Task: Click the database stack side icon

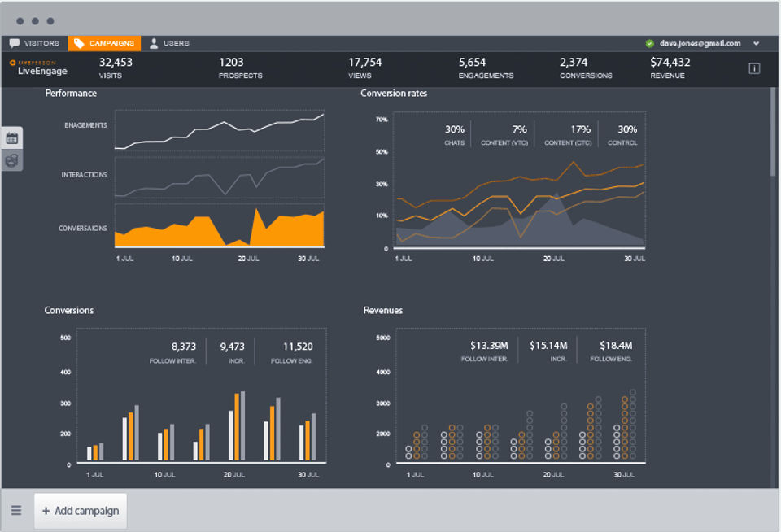Action: tap(12, 160)
